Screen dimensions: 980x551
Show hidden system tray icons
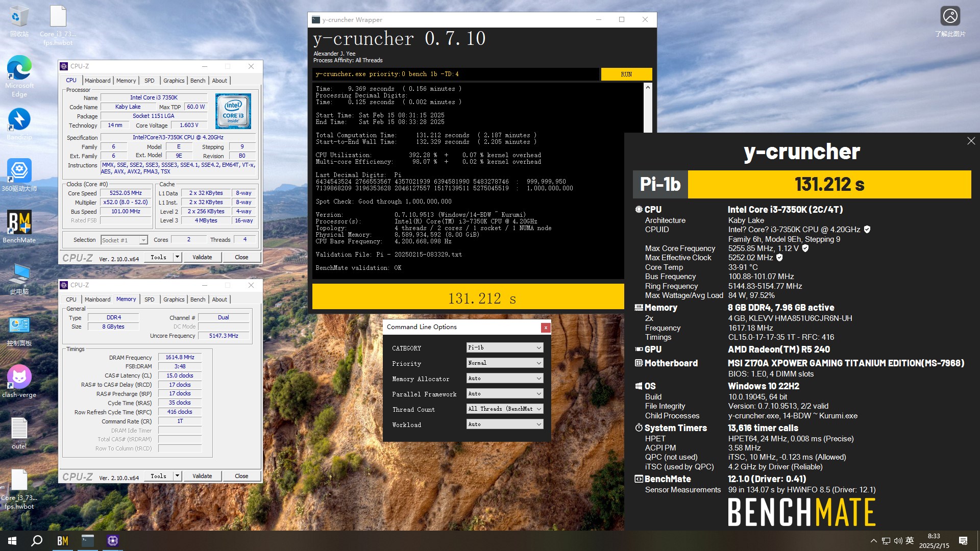pyautogui.click(x=873, y=541)
